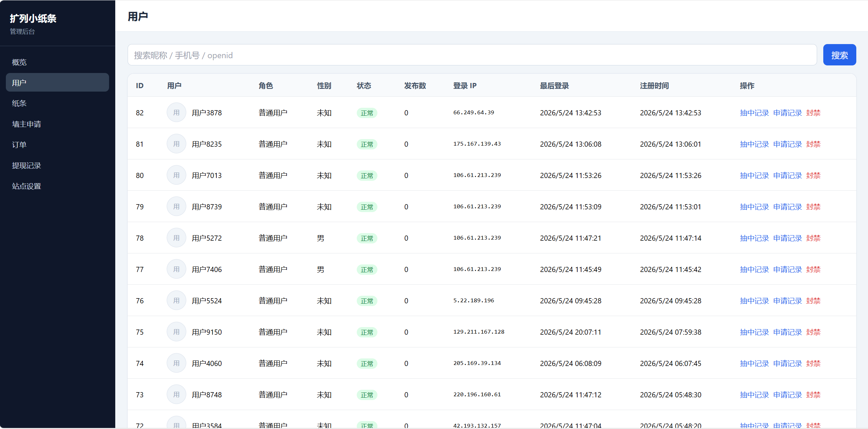
Task: Click IP address 66.249.64.39
Action: point(473,113)
